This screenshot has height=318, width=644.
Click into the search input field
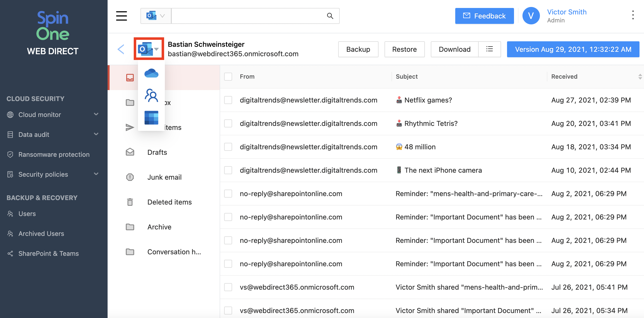248,16
